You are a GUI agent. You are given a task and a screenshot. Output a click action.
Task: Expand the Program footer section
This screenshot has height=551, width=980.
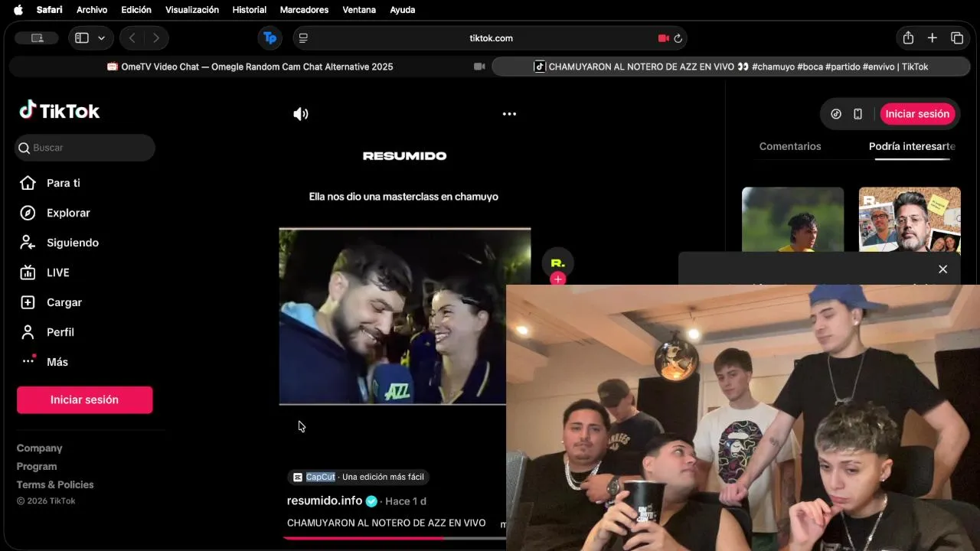(x=37, y=467)
